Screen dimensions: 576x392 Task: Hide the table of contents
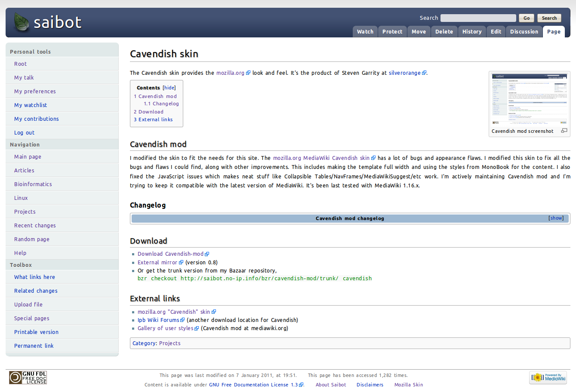(169, 88)
